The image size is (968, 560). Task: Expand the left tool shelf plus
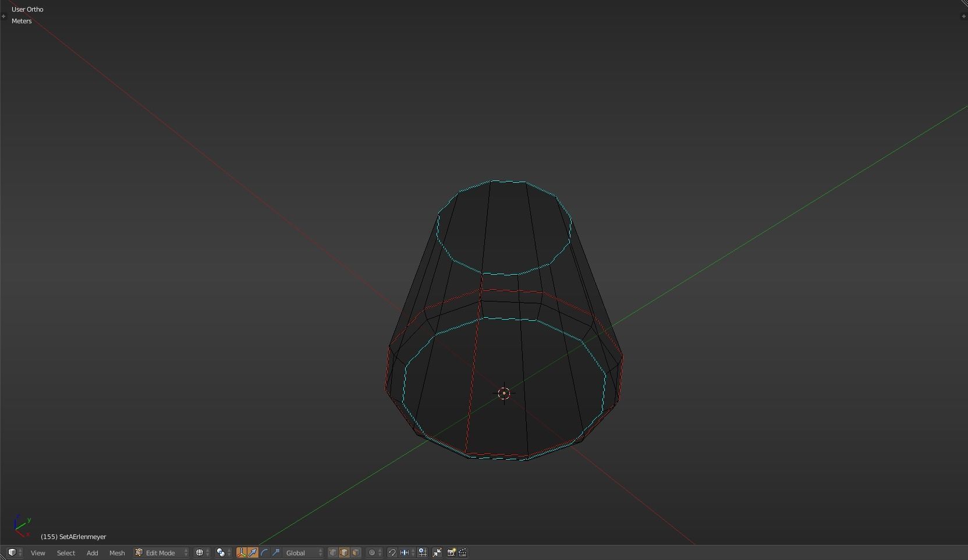point(3,16)
